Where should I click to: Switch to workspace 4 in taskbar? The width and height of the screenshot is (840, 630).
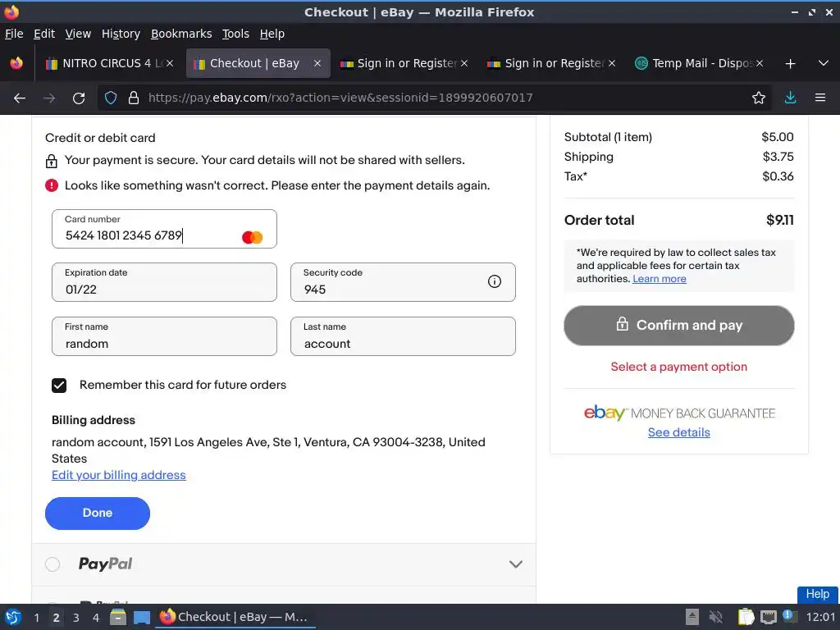click(96, 618)
